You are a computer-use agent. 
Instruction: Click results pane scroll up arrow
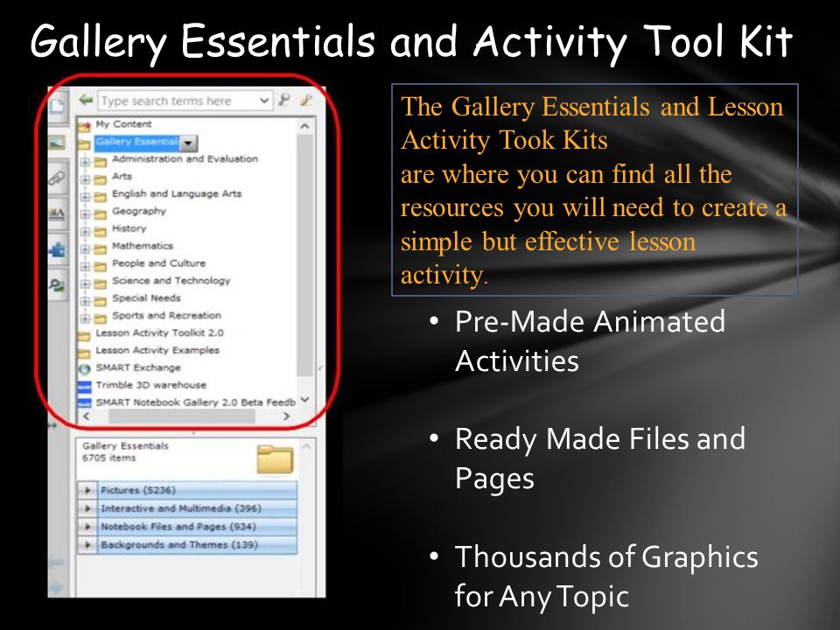[306, 446]
